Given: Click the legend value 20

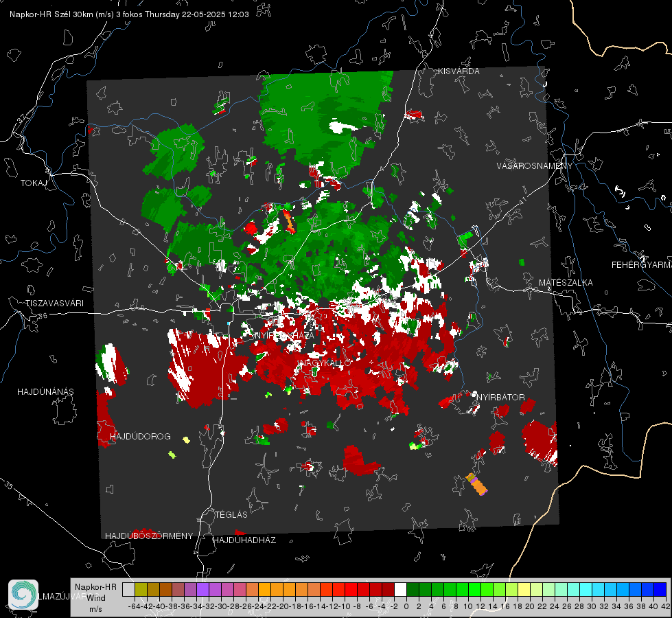Looking at the screenshot, I should click(x=530, y=606).
